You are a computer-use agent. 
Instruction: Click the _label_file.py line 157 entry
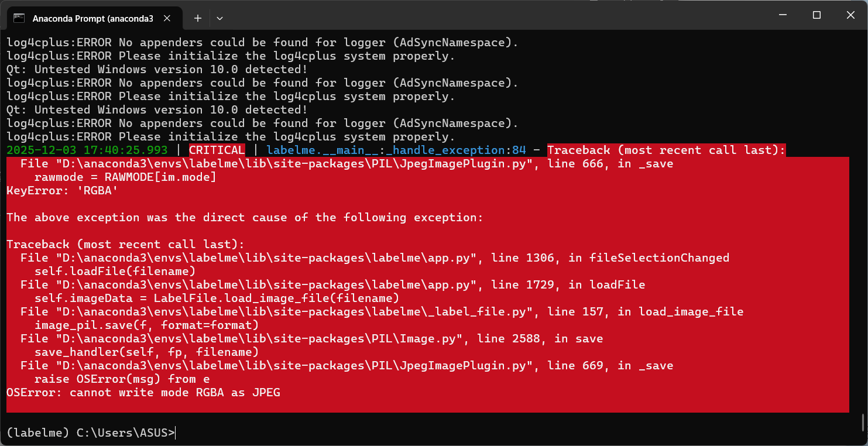pos(382,312)
